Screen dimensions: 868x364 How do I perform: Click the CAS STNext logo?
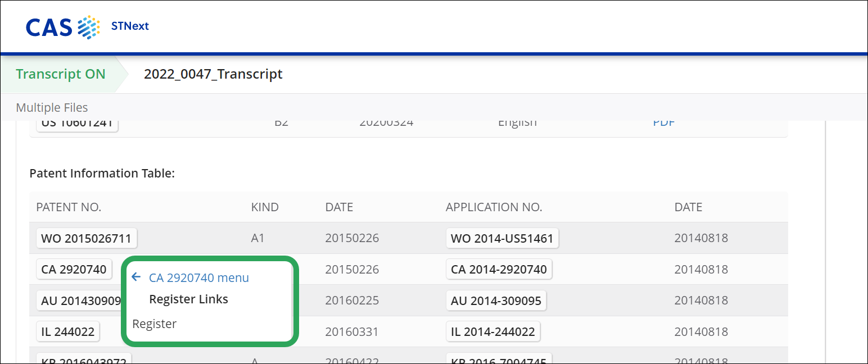click(x=87, y=26)
